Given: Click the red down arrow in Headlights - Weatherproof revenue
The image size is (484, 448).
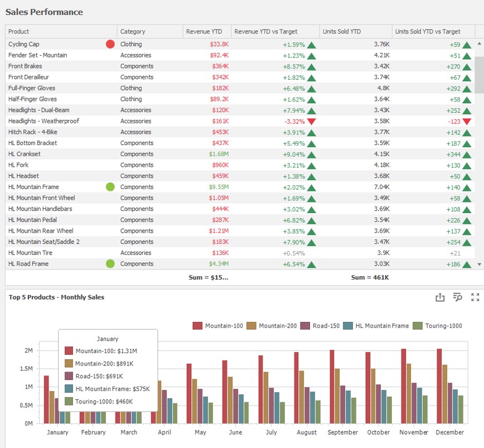Looking at the screenshot, I should pos(311,122).
